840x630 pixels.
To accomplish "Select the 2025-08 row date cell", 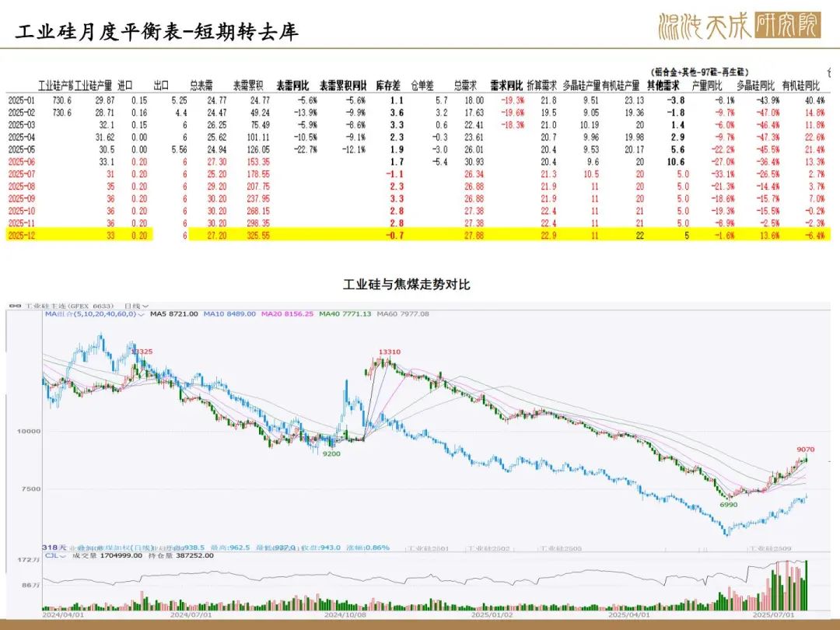I will [22, 187].
